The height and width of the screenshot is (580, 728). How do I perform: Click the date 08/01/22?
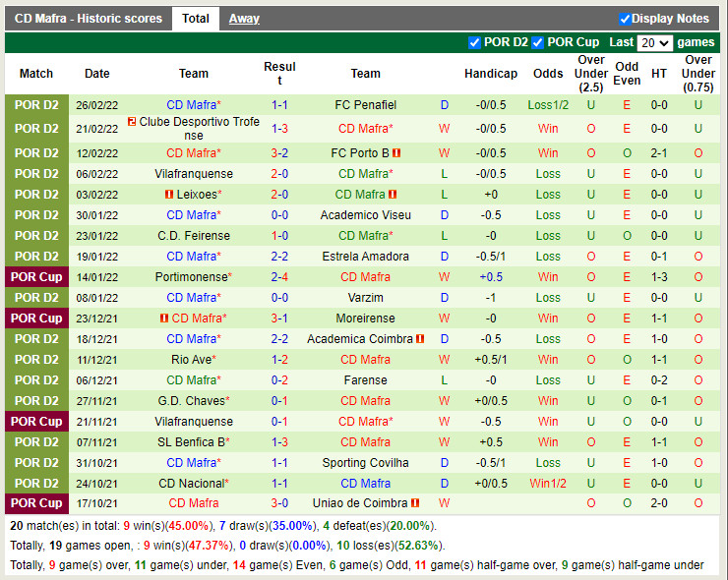[x=97, y=298]
